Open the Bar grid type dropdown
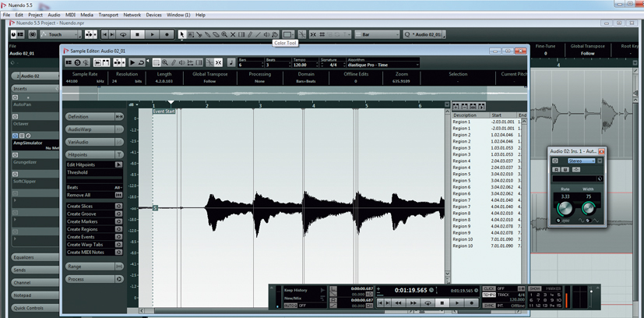644x318 pixels. pyautogui.click(x=377, y=35)
